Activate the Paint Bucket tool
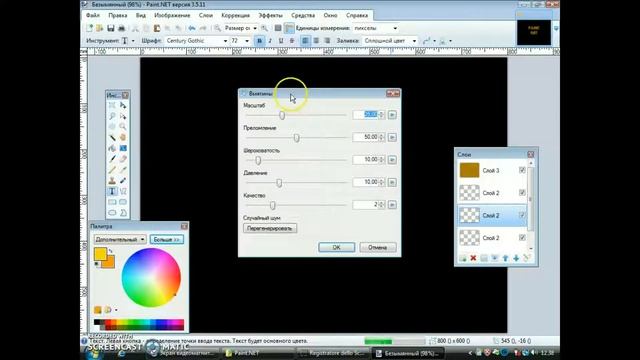The width and height of the screenshot is (640, 360). point(112,148)
